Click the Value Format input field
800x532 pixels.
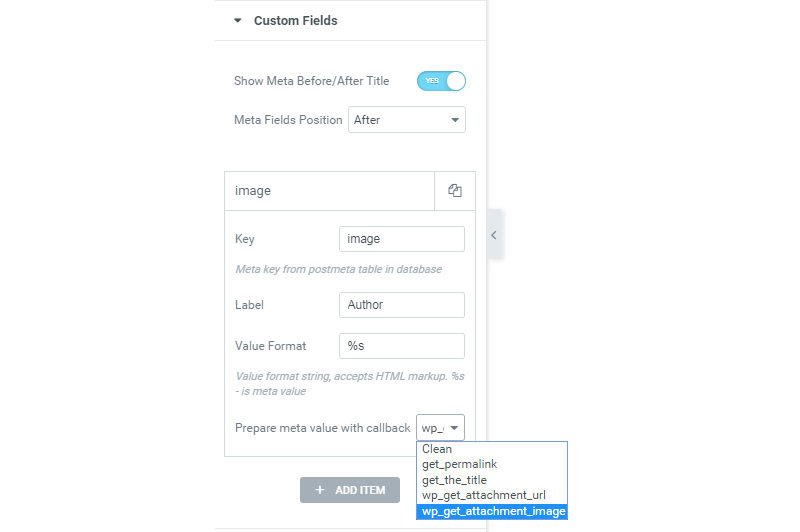402,346
